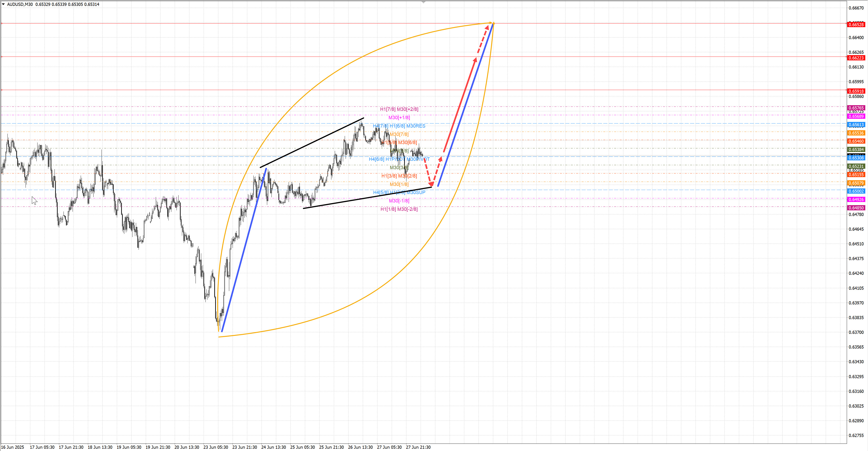Select the left anchor of the 0.65918 line
The width and height of the screenshot is (868, 451).
(2, 90)
